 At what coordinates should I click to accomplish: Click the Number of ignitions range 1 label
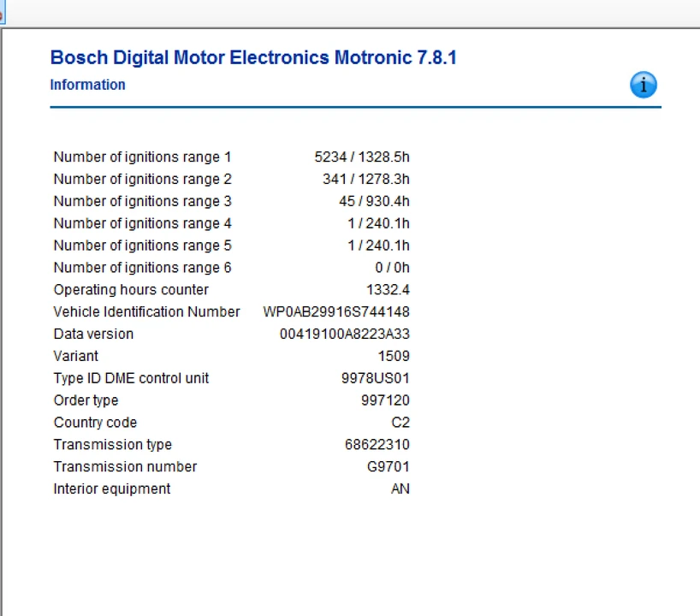click(142, 157)
